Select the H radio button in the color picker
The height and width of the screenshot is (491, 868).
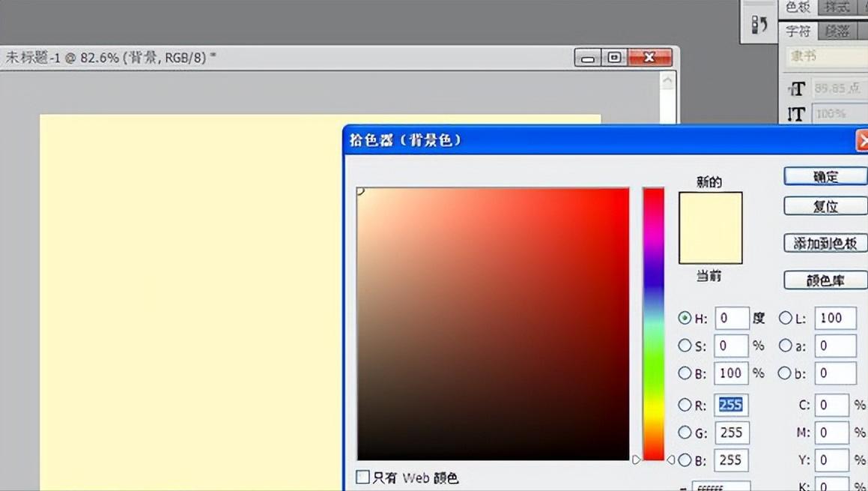pyautogui.click(x=685, y=318)
